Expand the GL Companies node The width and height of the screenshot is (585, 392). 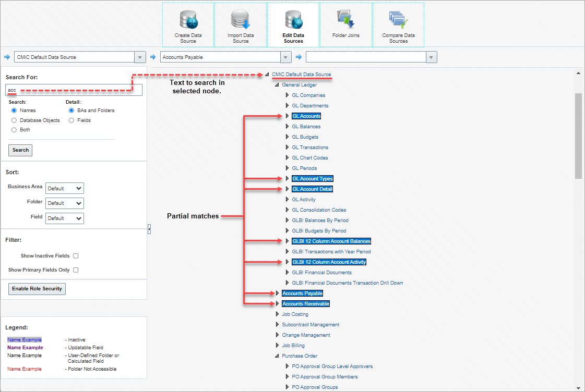287,95
